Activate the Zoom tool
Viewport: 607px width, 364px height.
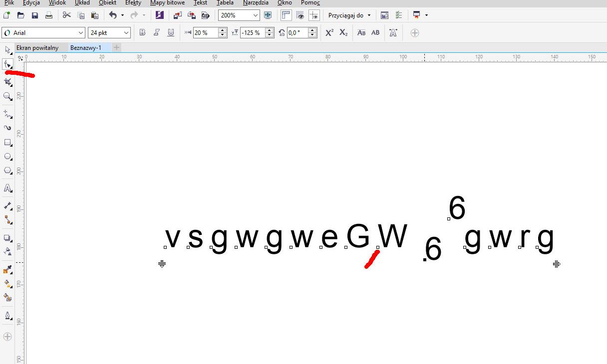click(x=7, y=96)
